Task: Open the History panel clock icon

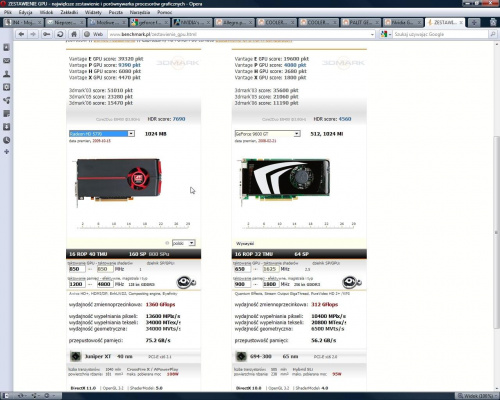Action: coord(6,140)
